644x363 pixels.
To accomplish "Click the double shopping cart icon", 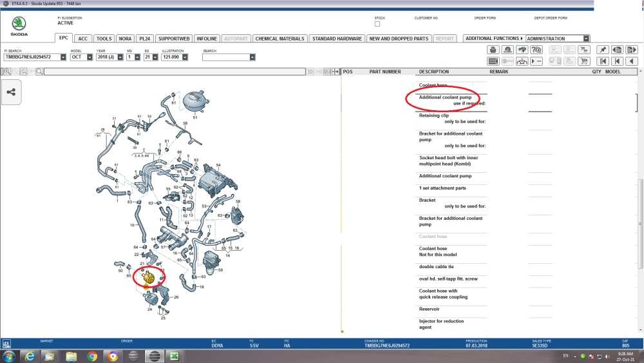I will (x=583, y=50).
